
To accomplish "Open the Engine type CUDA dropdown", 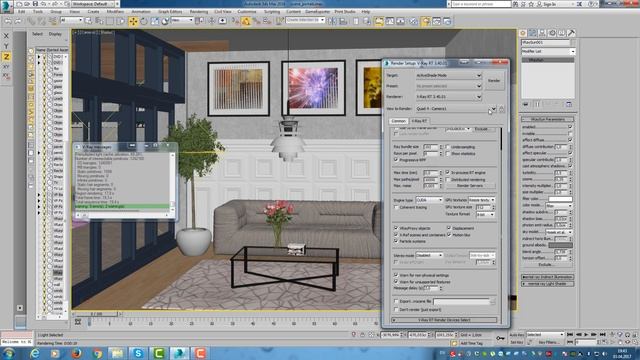I will 429,200.
